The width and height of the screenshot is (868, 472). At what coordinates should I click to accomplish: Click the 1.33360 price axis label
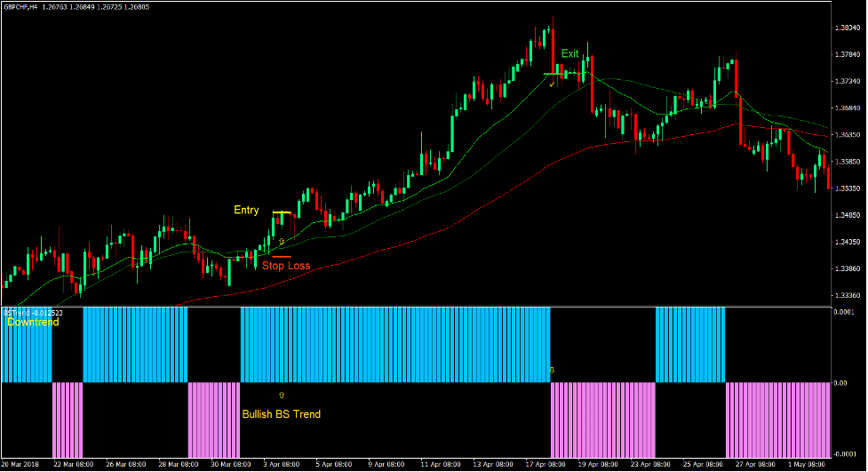(x=847, y=295)
